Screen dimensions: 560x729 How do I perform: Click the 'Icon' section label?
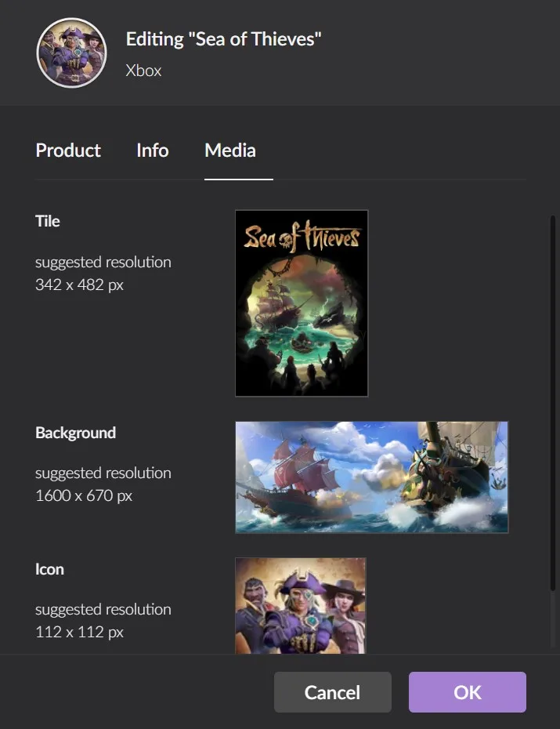pos(49,569)
